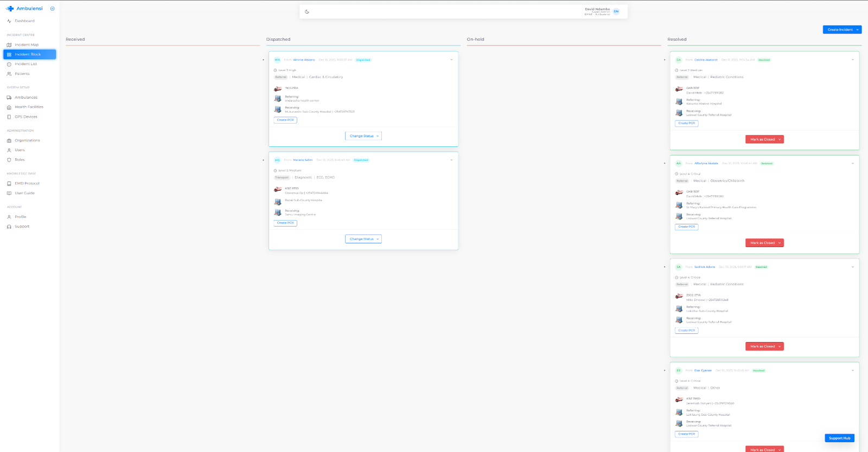Click the Ambulances truck icon in sidebar

(x=9, y=98)
